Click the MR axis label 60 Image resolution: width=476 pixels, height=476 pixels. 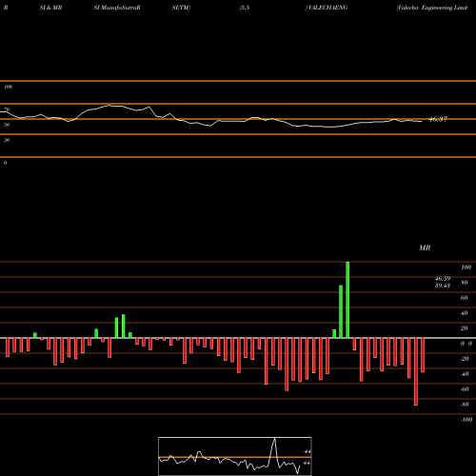(465, 298)
